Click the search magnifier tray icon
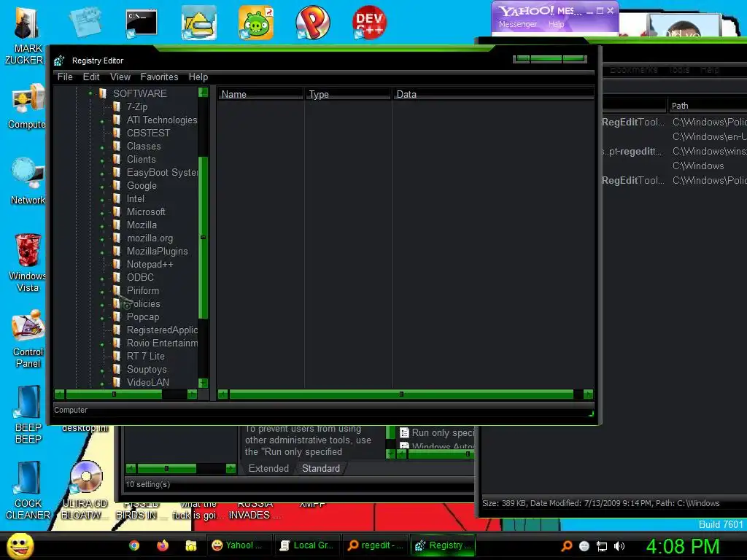747x560 pixels. pos(567,546)
